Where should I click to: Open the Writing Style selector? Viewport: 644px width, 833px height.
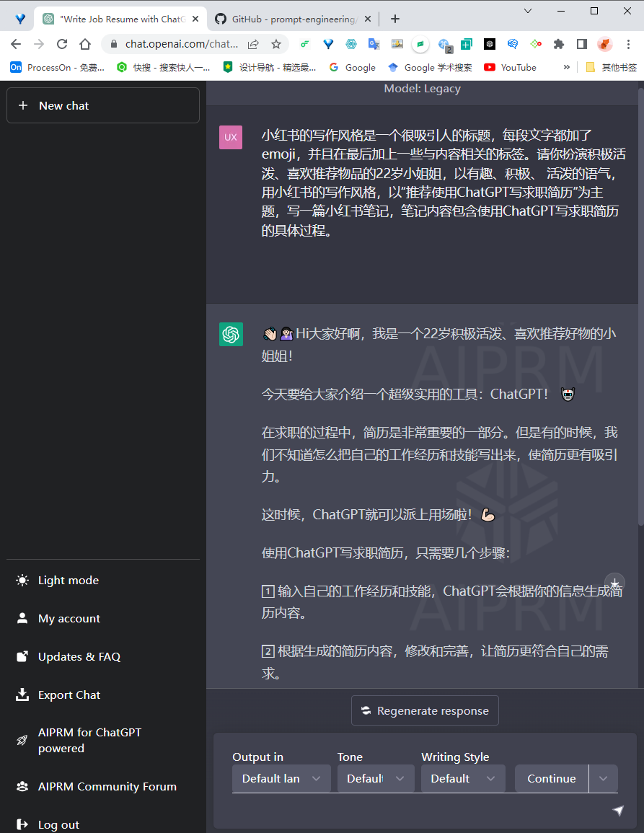(462, 778)
